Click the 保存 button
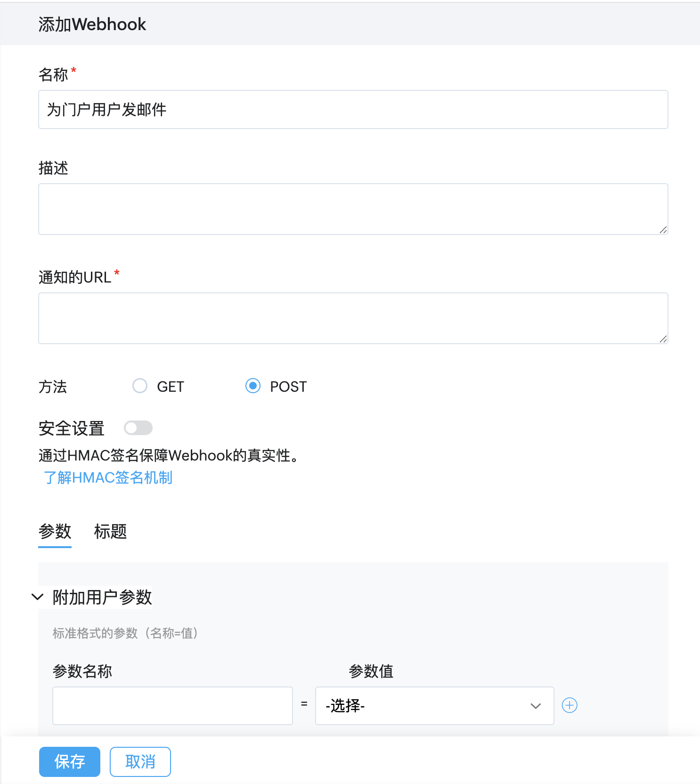The width and height of the screenshot is (700, 784). [x=70, y=761]
